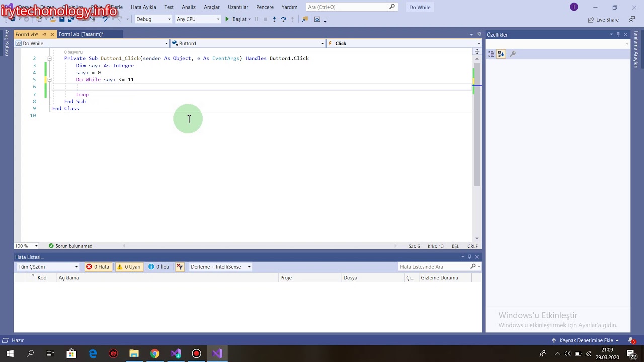This screenshot has width=644, height=362.
Task: Click the editor settings gear icon
Action: coord(479,34)
